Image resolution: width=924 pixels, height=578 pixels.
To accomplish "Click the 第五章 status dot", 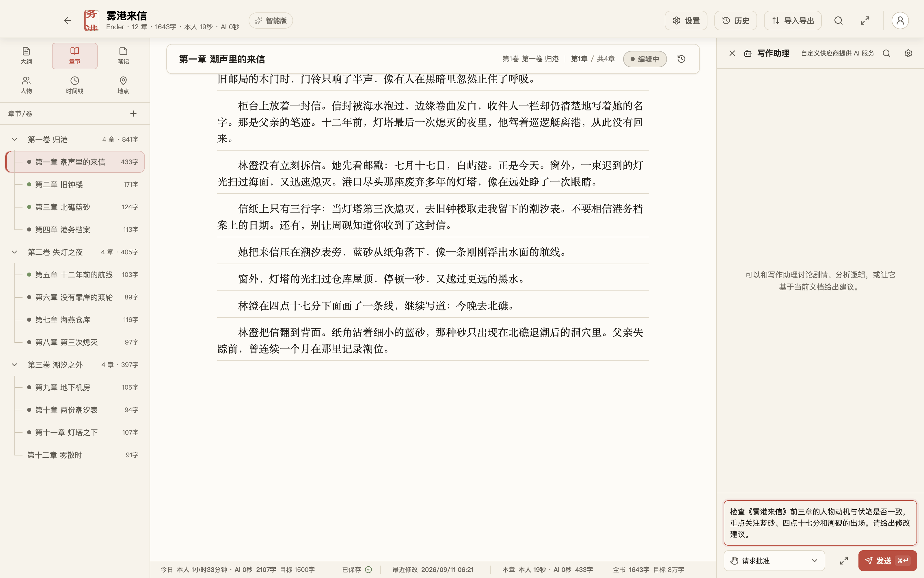I will tap(29, 275).
